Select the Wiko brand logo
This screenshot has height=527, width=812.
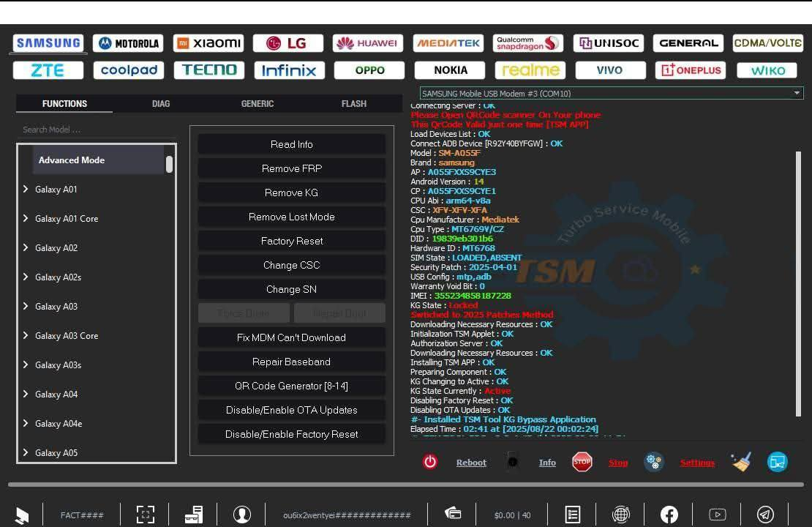tap(767, 70)
